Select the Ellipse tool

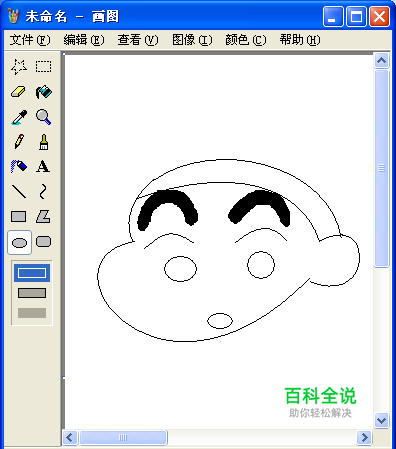click(x=19, y=242)
